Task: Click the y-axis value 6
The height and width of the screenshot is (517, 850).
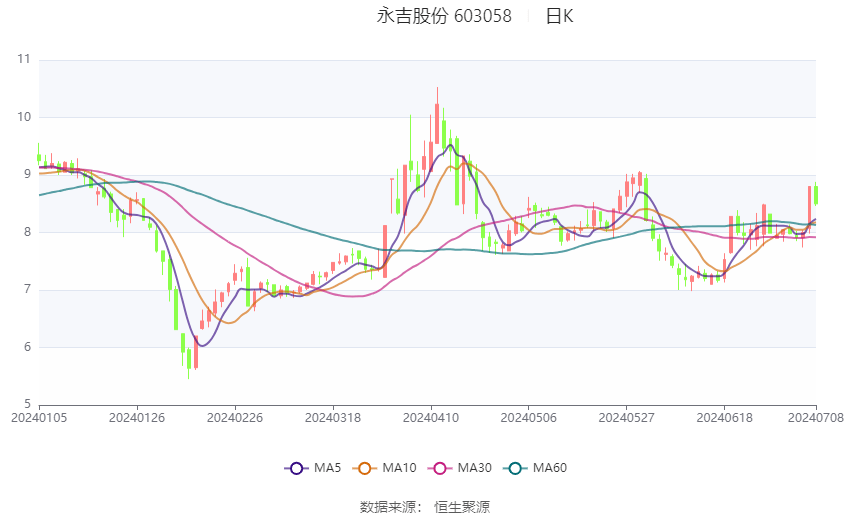Action: tap(27, 347)
